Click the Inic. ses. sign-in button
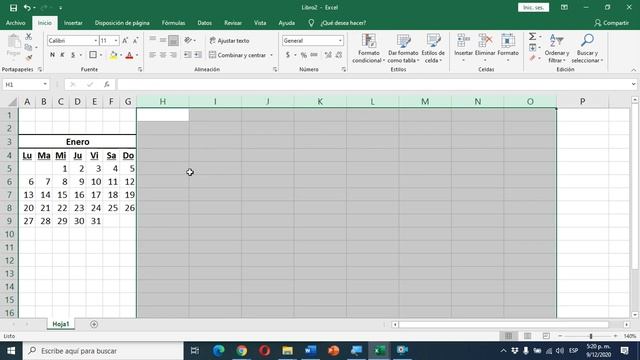640x360 pixels. pos(533,7)
